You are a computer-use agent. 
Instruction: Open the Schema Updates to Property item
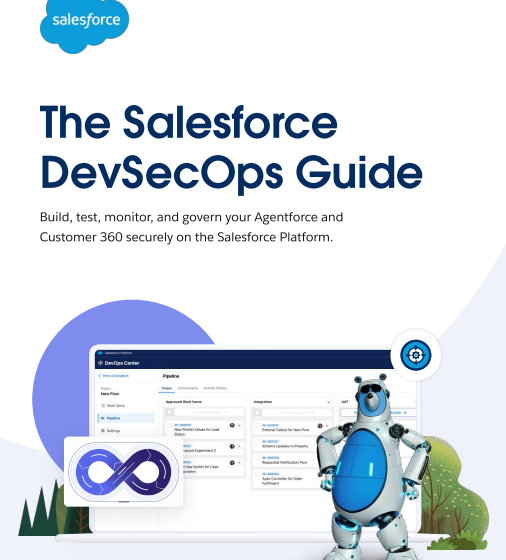[285, 446]
